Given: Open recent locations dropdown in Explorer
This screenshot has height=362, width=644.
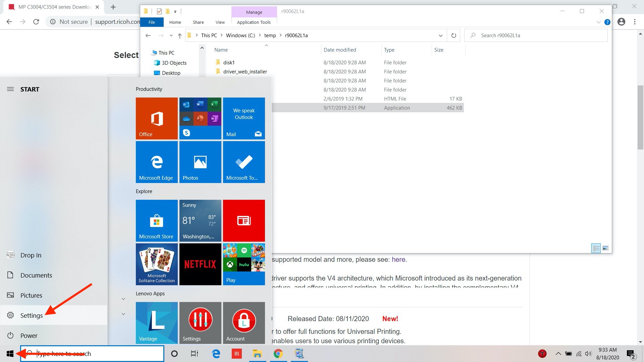Looking at the screenshot, I should pyautogui.click(x=171, y=36).
